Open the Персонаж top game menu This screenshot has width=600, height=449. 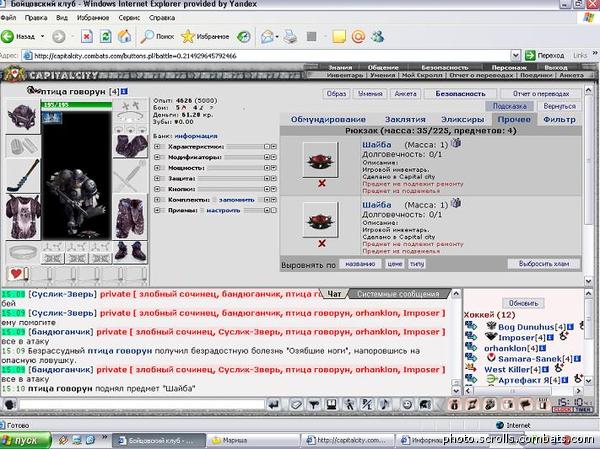[509, 67]
